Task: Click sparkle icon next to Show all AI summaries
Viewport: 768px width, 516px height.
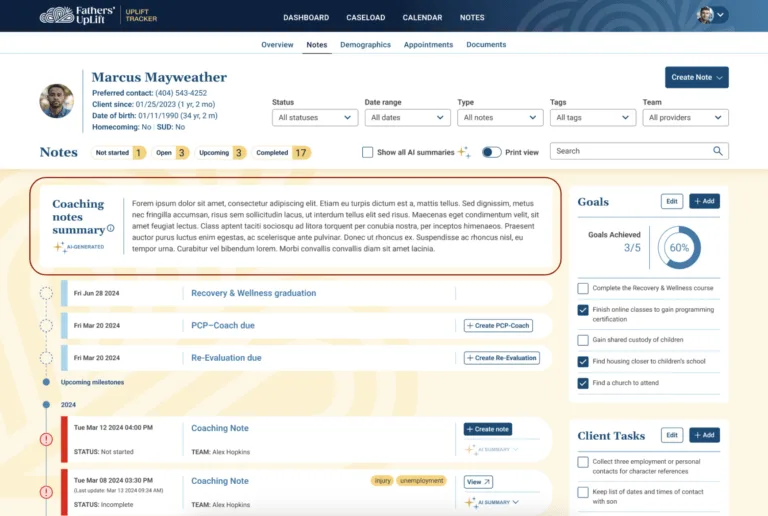Action: click(464, 152)
